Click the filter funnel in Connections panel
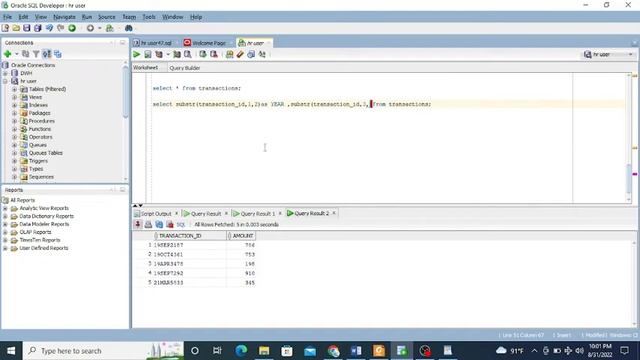640x360 pixels. click(36, 54)
